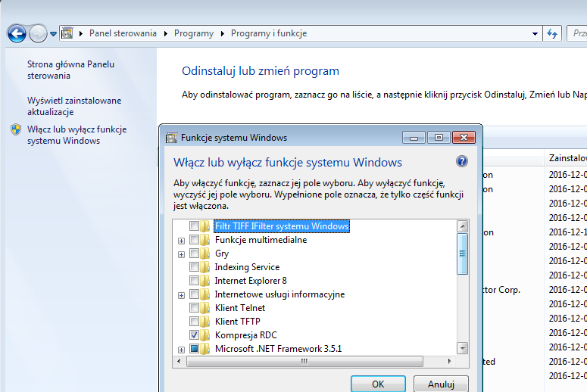Select the Funkcje multimedialne label
This screenshot has width=587, height=392.
[x=261, y=240]
